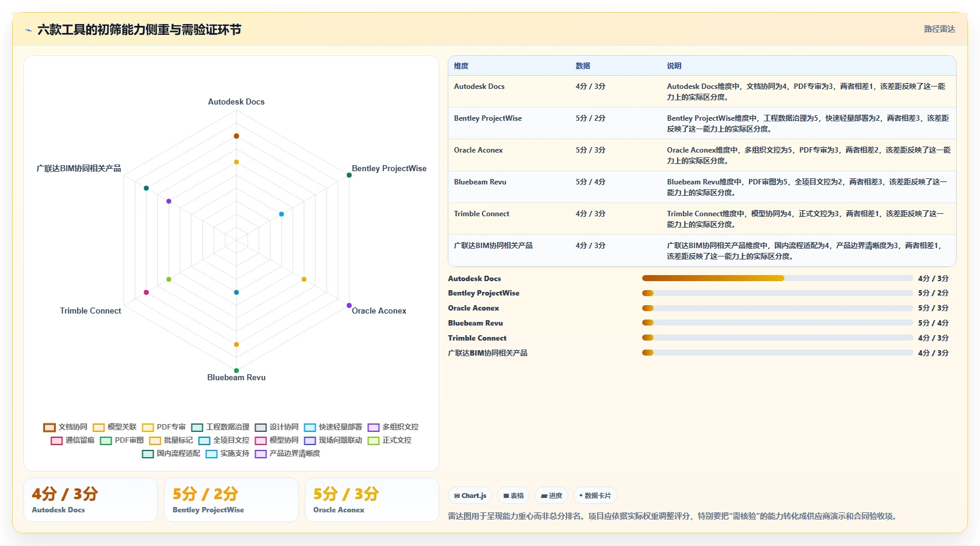Screen dimensions: 980x546
Task: Click the purple data point near Oracle Aconex label
Action: 349,305
